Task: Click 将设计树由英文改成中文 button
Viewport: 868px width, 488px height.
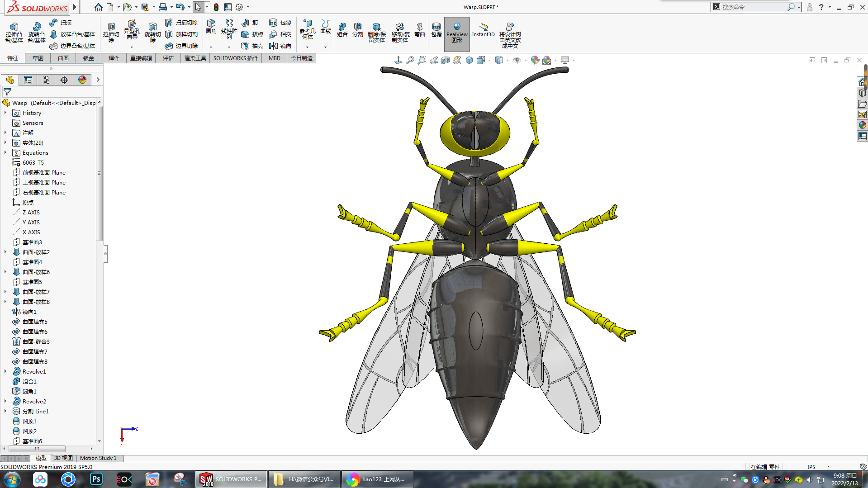Action: pos(510,35)
